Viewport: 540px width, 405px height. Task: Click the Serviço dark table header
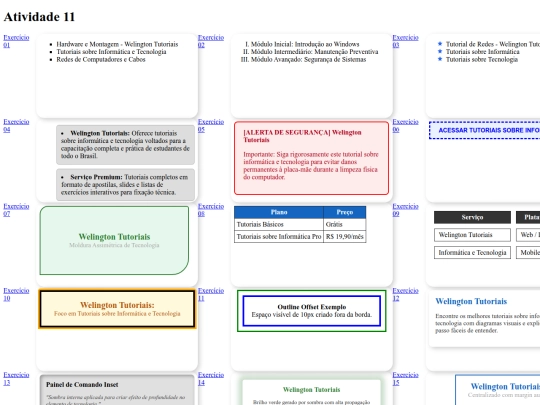tap(472, 217)
